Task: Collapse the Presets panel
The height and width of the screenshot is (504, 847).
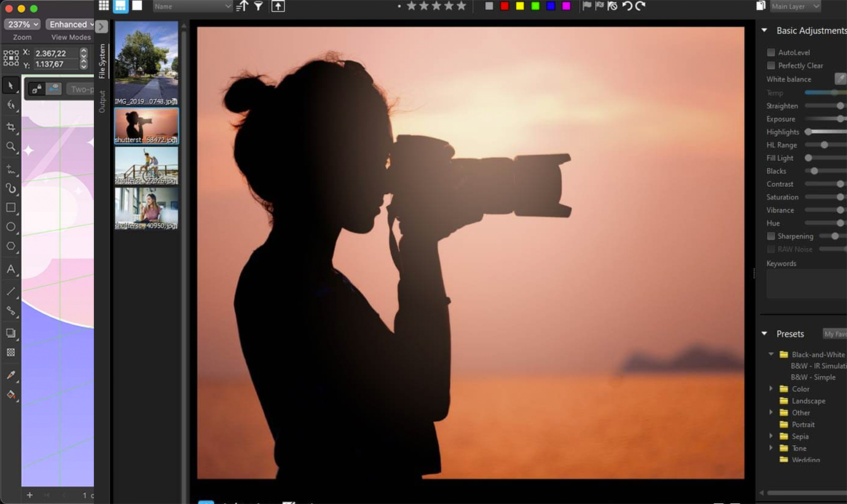Action: pyautogui.click(x=764, y=334)
